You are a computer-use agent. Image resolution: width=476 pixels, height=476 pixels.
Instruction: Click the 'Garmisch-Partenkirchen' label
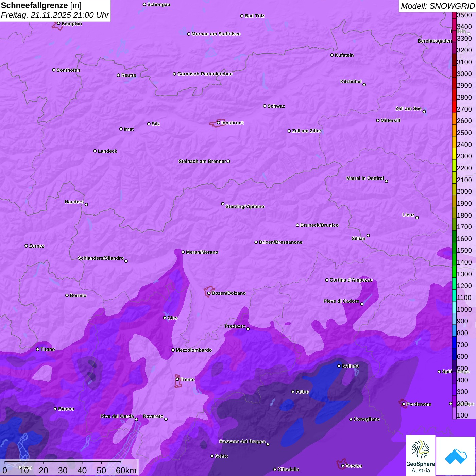(205, 74)
